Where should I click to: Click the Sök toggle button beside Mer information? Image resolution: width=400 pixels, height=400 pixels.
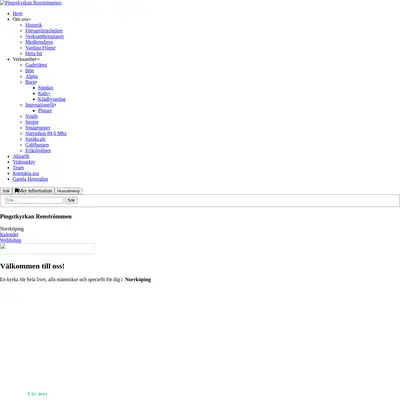(6, 191)
